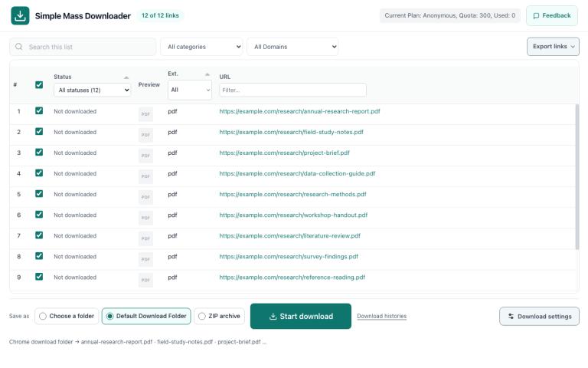Click the URL Filter input field
The height and width of the screenshot is (368, 588).
coord(292,90)
